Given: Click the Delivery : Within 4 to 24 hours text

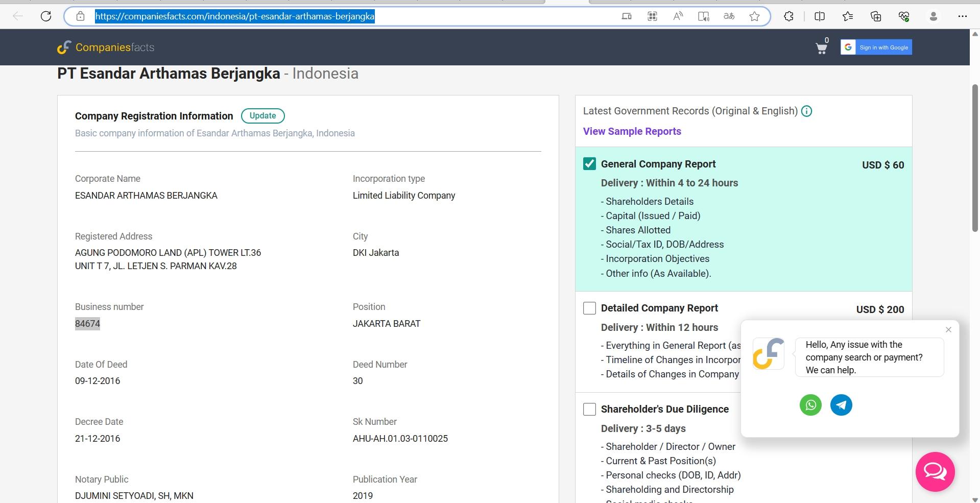Looking at the screenshot, I should pos(670,183).
